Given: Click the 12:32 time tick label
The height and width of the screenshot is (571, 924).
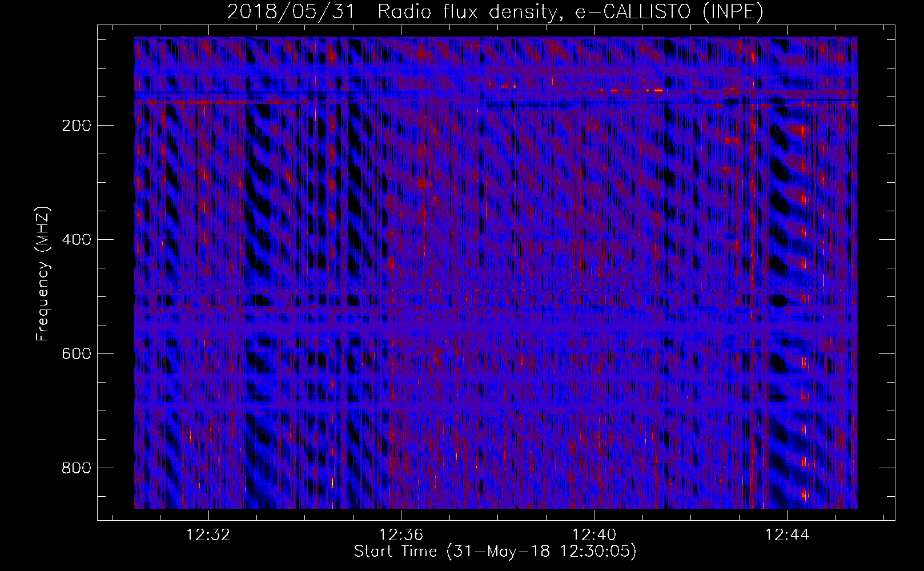Looking at the screenshot, I should (208, 535).
